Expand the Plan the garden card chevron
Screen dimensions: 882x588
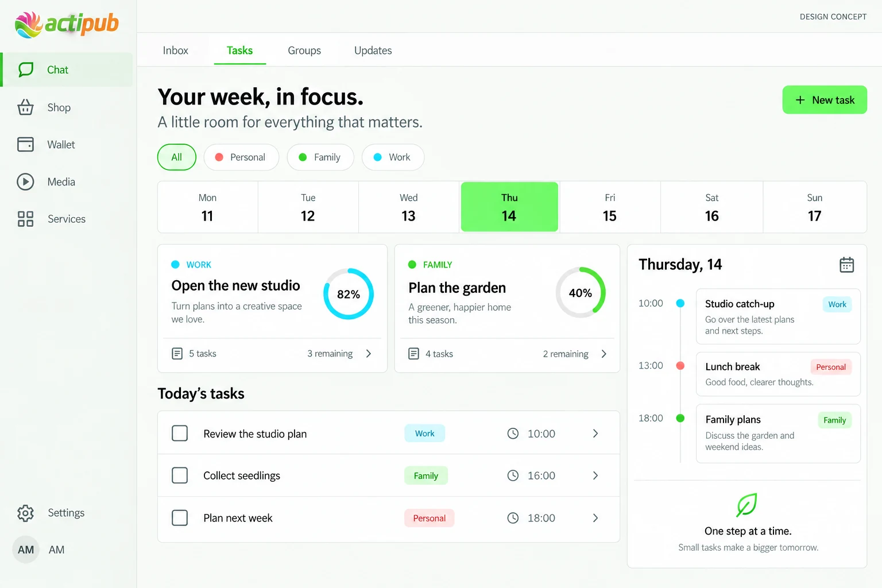604,354
